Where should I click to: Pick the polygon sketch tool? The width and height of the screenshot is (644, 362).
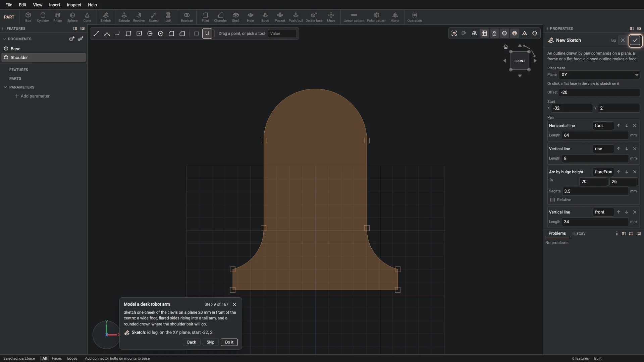pyautogui.click(x=161, y=34)
